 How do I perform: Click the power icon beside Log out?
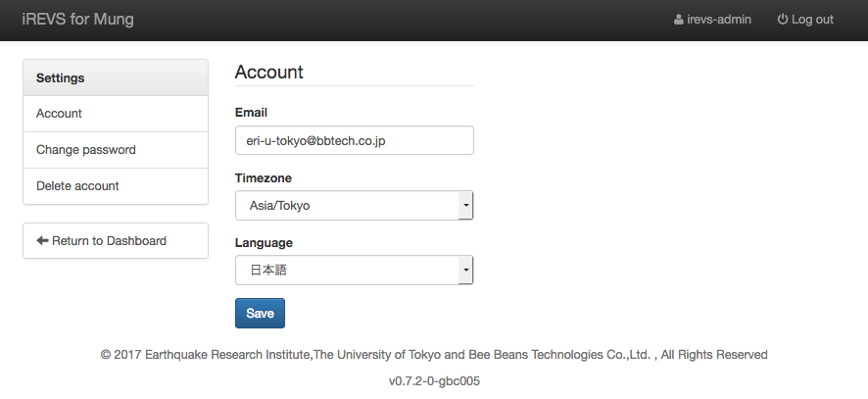click(783, 20)
